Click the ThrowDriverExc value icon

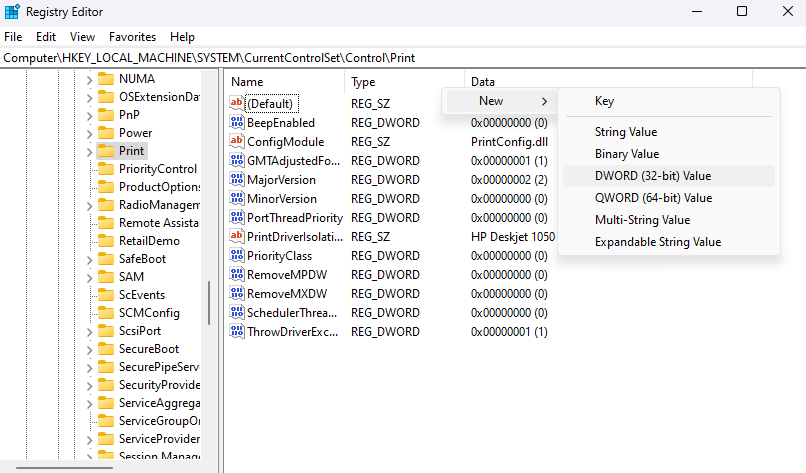click(x=237, y=331)
